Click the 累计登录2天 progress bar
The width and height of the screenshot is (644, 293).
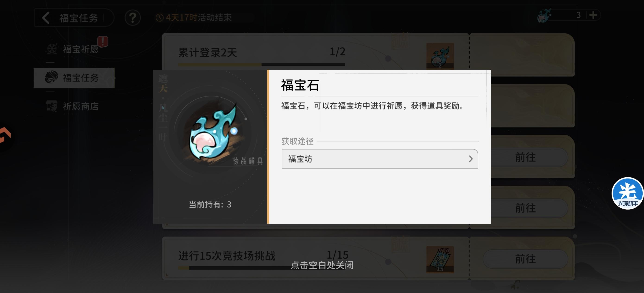point(261,64)
